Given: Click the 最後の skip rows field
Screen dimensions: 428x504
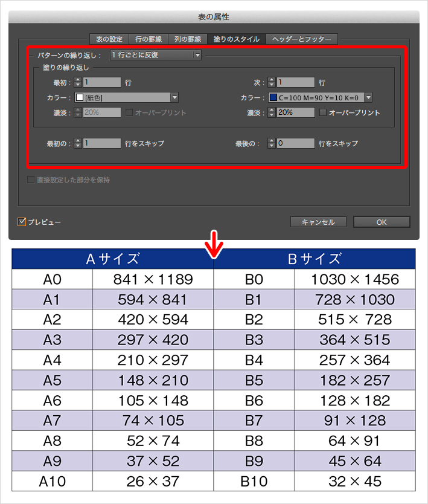Looking at the screenshot, I should click(296, 143).
